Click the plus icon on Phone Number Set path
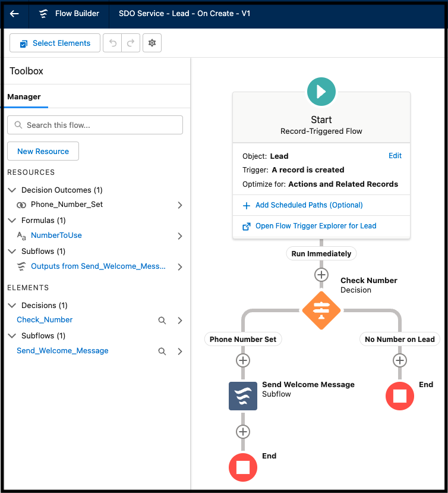The height and width of the screenshot is (493, 448). [242, 360]
